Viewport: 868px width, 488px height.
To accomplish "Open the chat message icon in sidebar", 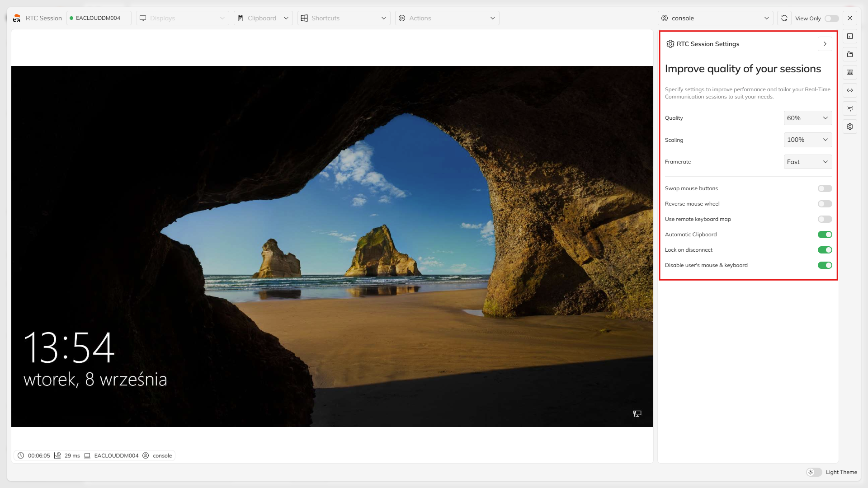I will 850,108.
